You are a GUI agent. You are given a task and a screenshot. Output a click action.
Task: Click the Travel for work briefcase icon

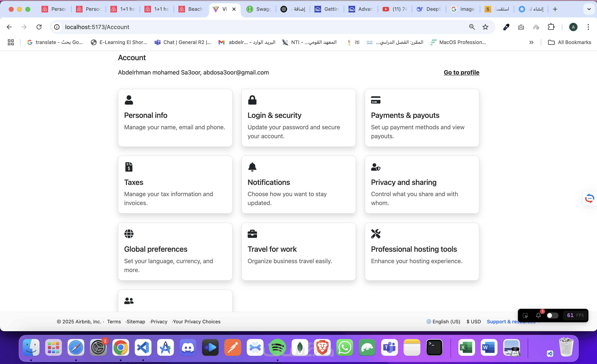click(252, 234)
